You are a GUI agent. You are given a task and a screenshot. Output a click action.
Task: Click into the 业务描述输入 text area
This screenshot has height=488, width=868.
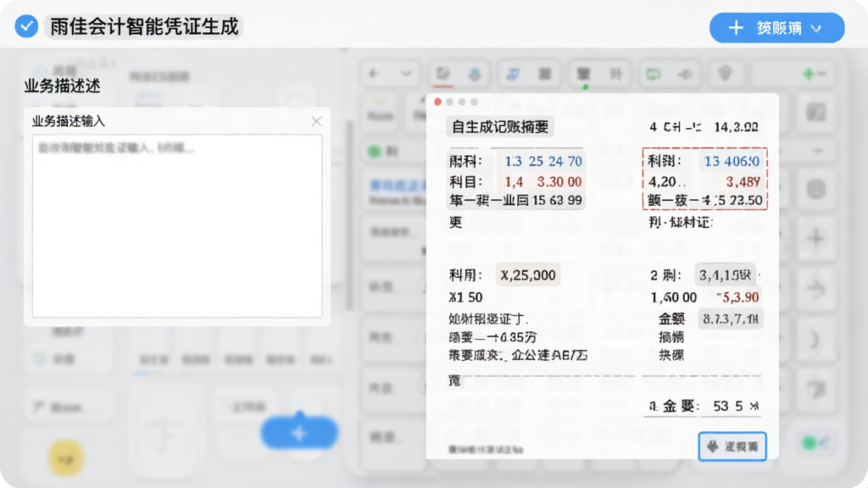[x=177, y=225]
